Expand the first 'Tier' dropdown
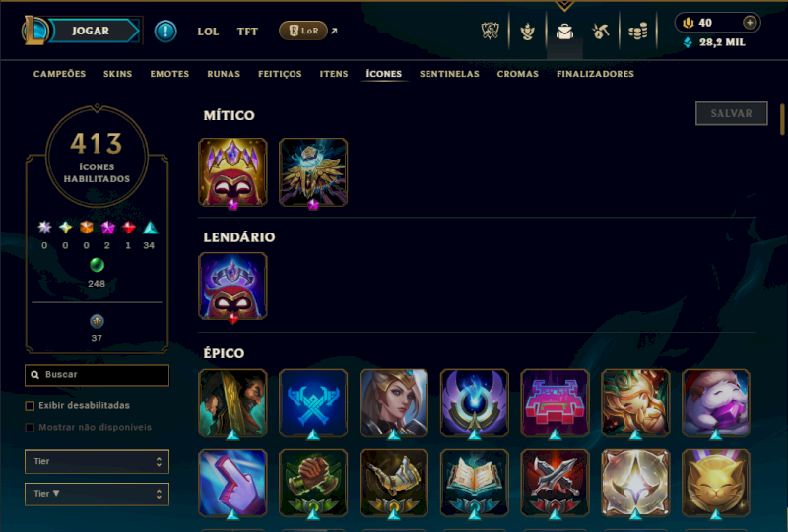This screenshot has width=788, height=532. pos(97,462)
